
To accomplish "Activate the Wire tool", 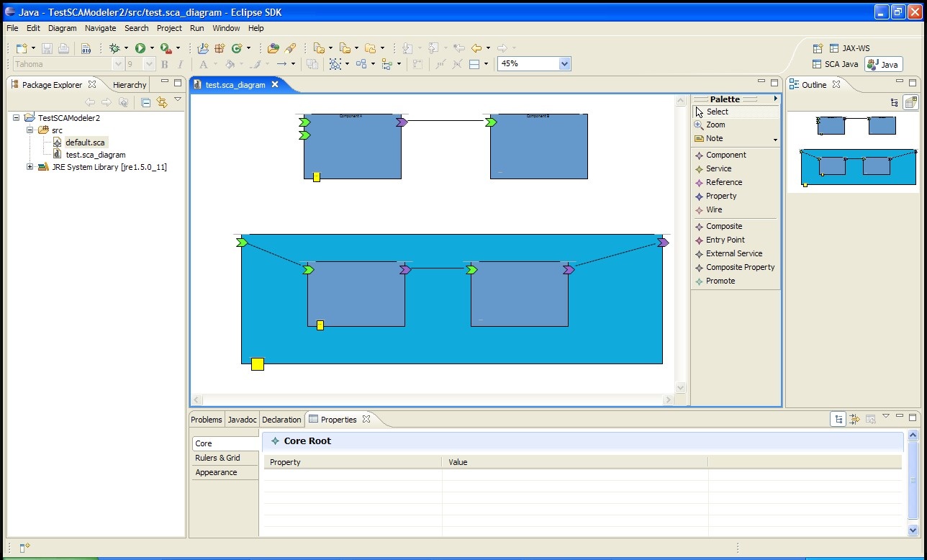I will coord(735,209).
